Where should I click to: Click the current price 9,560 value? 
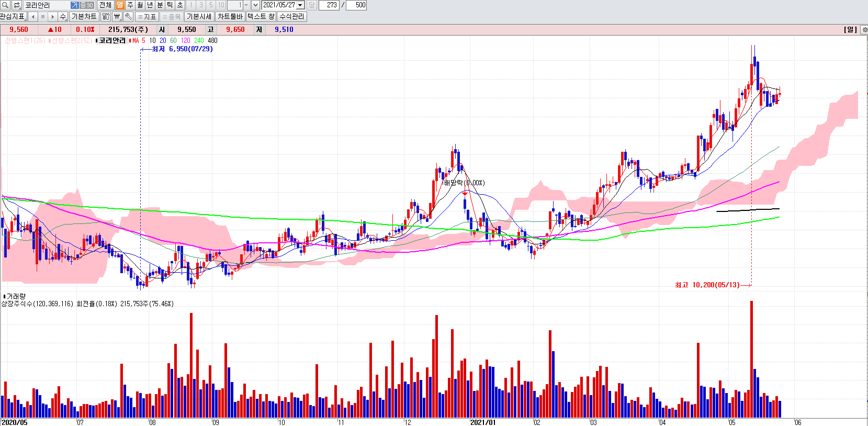[19, 30]
